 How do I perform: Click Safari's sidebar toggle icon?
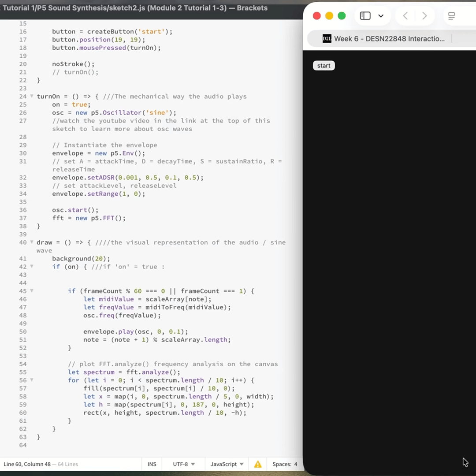(365, 16)
